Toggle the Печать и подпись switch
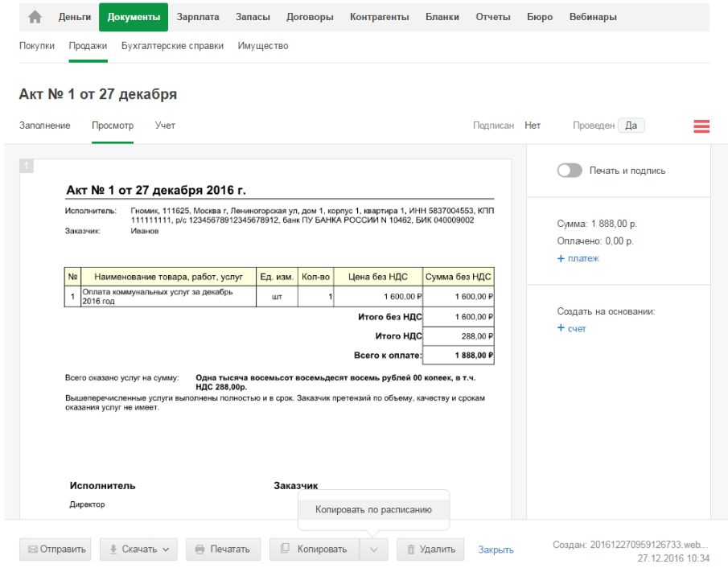 point(570,171)
